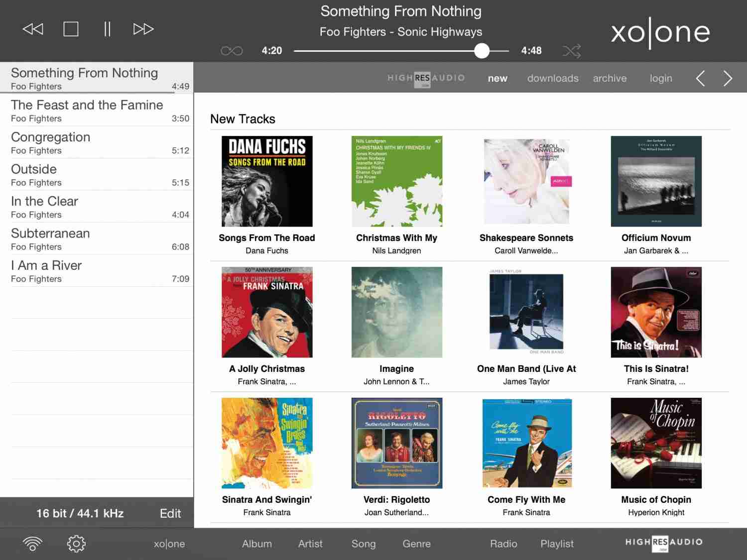747x560 pixels.
Task: Play I Am a River
Action: (x=97, y=271)
